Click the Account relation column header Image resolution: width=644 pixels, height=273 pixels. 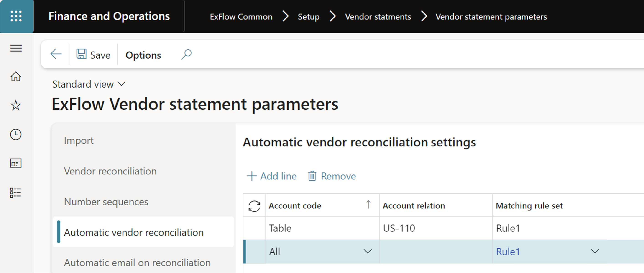(436, 205)
